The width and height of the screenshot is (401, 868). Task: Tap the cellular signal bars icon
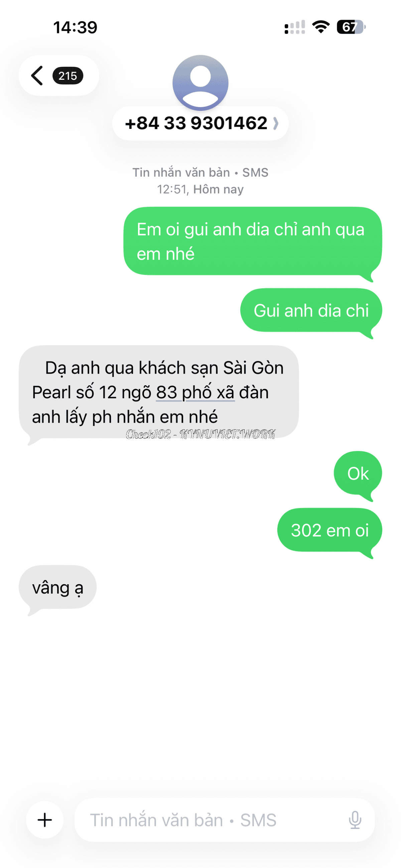[295, 27]
